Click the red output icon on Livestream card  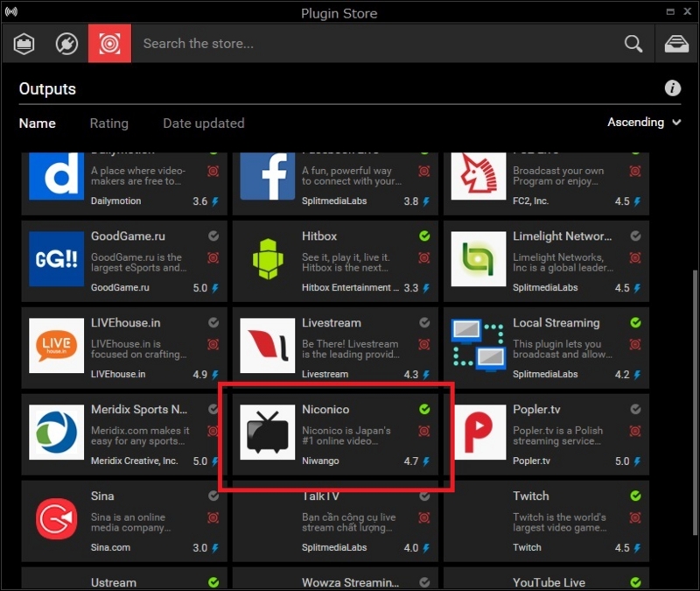[x=424, y=344]
